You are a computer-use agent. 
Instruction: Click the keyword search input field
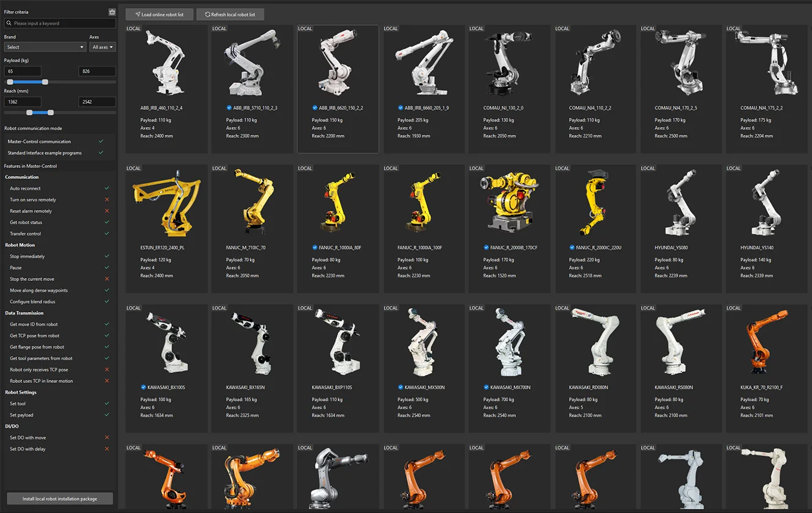pos(60,23)
